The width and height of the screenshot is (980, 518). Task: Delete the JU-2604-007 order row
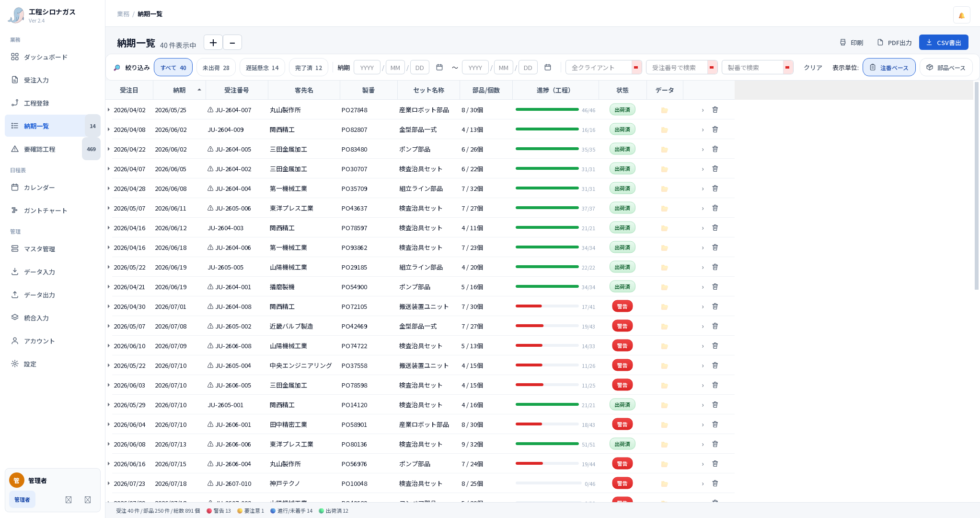point(715,110)
